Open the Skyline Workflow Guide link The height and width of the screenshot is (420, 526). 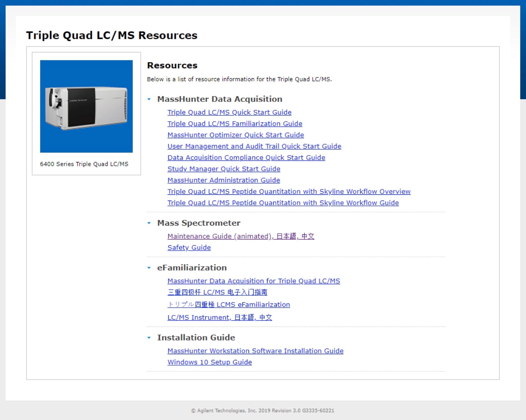[283, 203]
